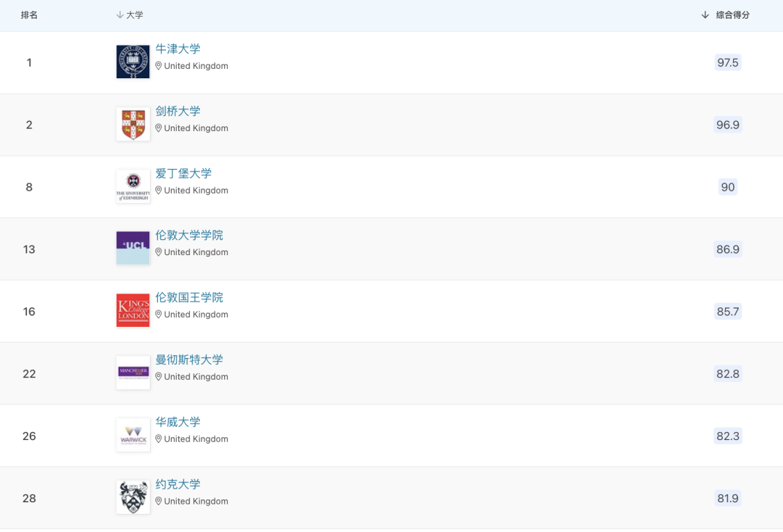783x532 pixels.
Task: Click rank number 2 for 剑桥大学
Action: click(29, 125)
